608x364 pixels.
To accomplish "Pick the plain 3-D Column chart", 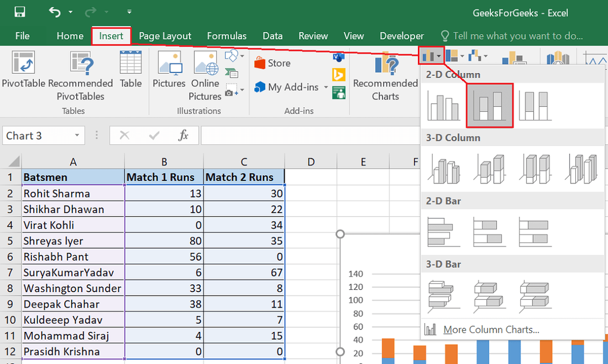I will [581, 169].
